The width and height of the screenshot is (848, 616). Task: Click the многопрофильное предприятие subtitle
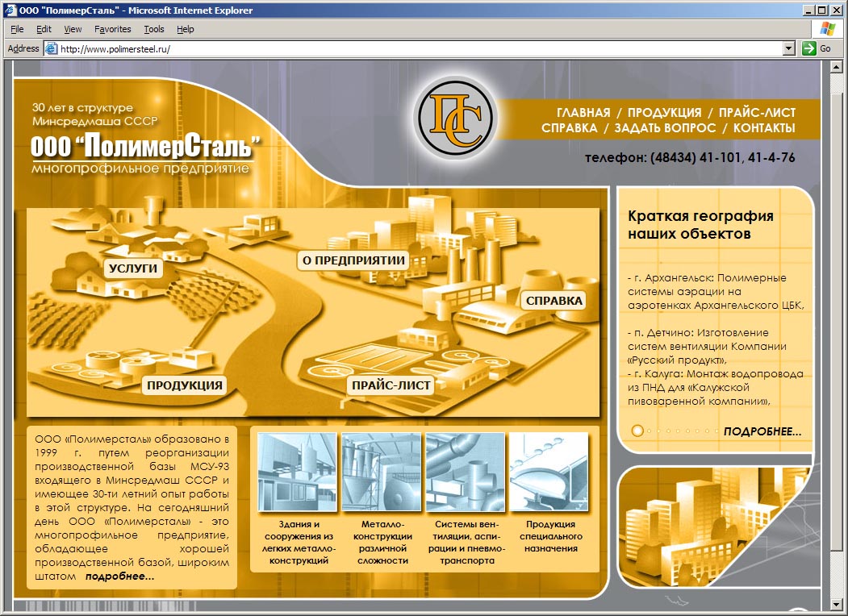(140, 168)
